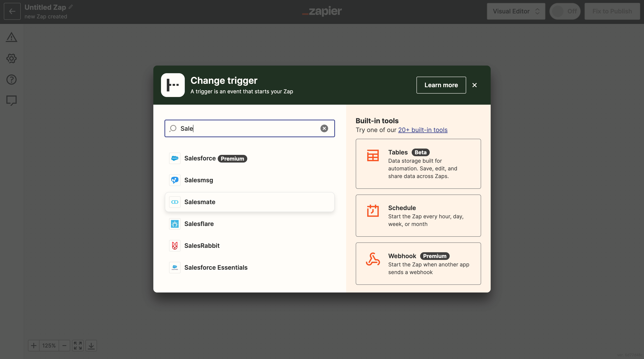Screen dimensions: 644x359
Task: Click the Untitled Zap title
Action: 45,7
